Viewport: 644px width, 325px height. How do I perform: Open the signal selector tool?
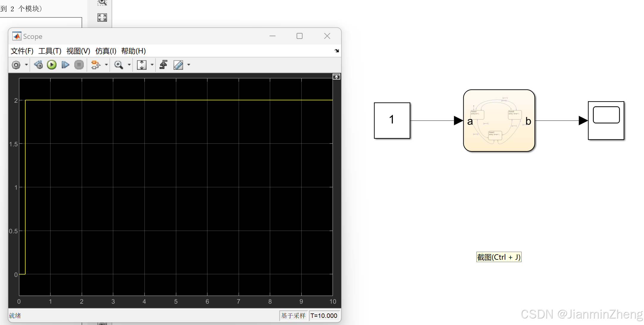click(x=96, y=65)
